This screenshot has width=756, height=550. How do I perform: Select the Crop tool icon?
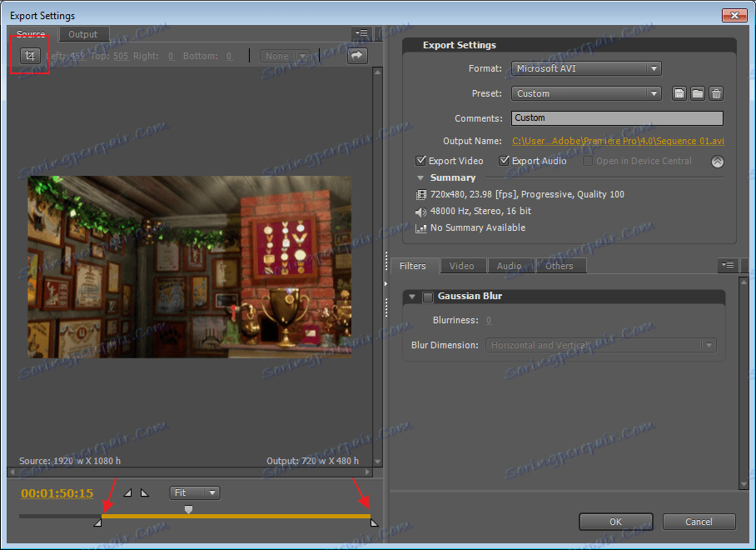point(30,56)
